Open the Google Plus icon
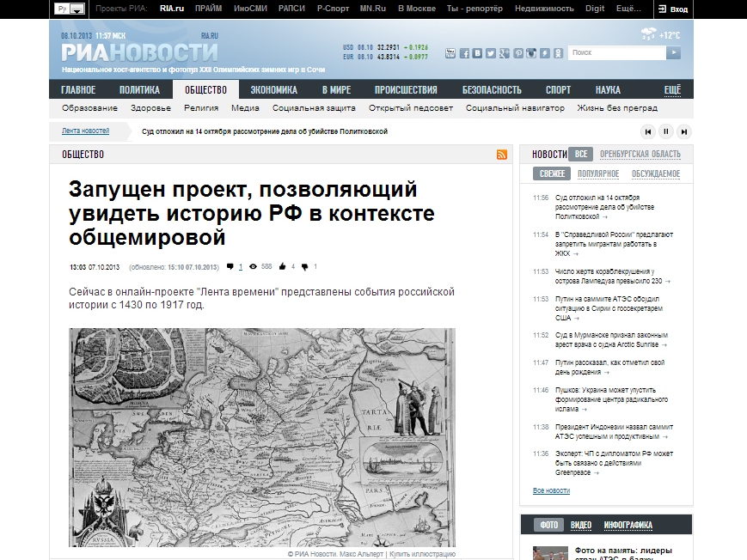The image size is (747, 560). coord(504,53)
